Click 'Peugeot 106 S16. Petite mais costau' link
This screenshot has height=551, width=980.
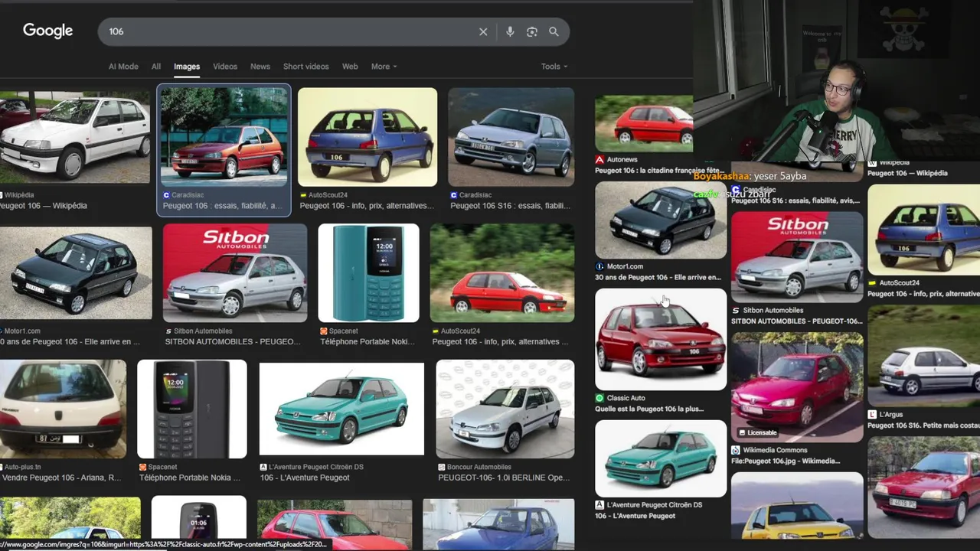click(x=923, y=425)
